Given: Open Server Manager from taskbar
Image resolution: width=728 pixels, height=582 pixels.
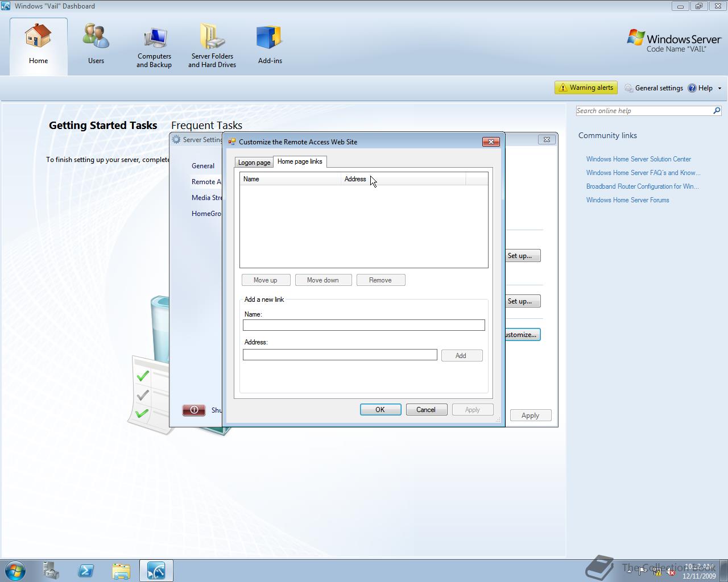Looking at the screenshot, I should click(51, 571).
